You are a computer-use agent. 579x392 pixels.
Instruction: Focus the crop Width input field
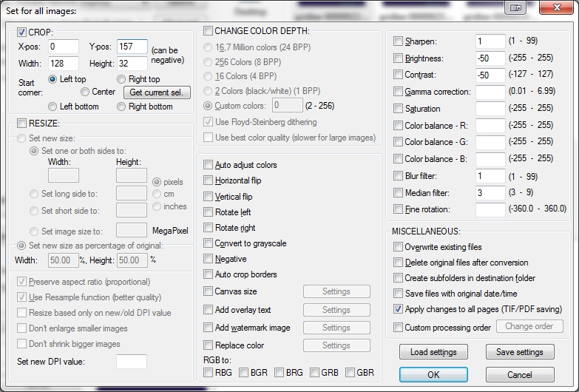click(x=64, y=64)
